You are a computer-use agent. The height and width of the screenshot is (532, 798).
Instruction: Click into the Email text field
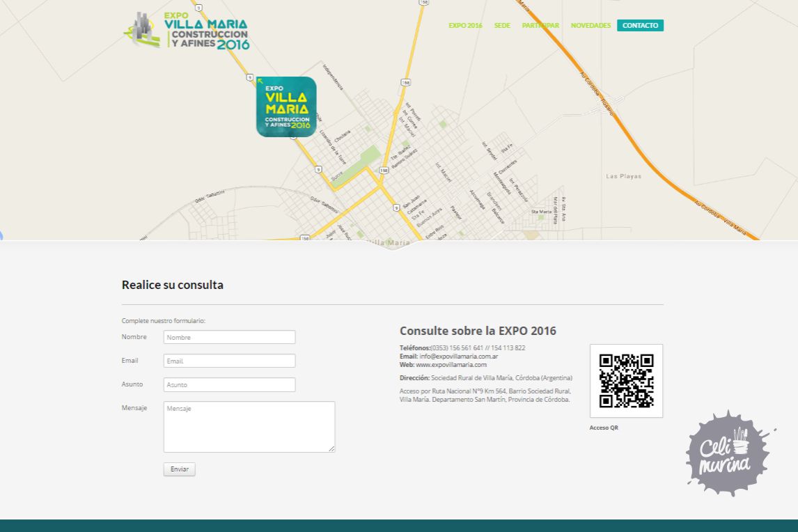pos(229,361)
